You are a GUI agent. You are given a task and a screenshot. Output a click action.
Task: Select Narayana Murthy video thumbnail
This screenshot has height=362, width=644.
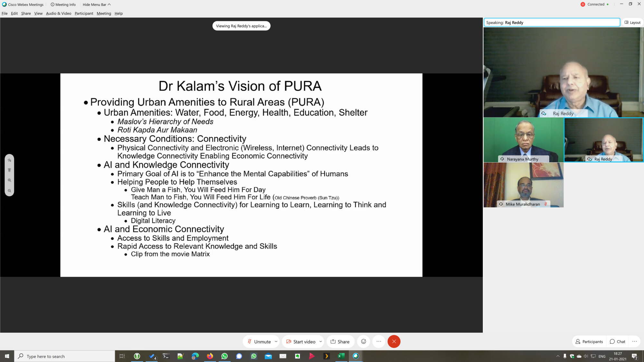click(523, 140)
